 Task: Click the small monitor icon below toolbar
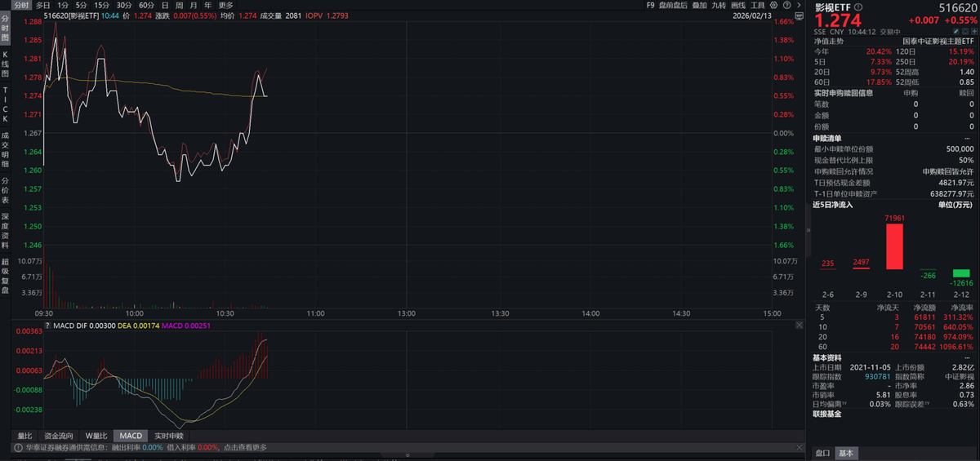799,16
